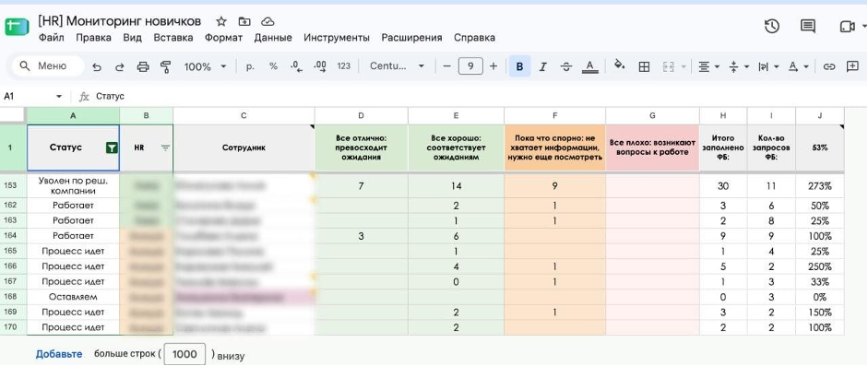Select column C header
Viewport: 868px width, 366px height.
(x=244, y=115)
